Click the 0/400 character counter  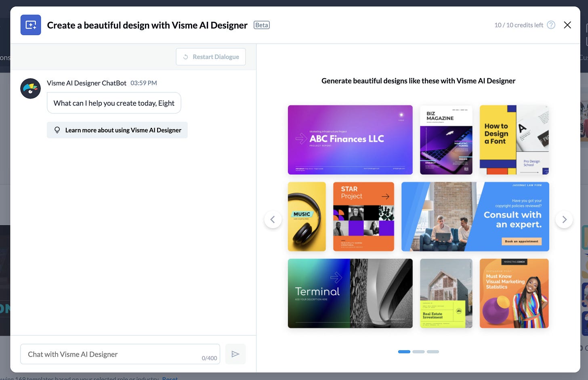(x=209, y=358)
